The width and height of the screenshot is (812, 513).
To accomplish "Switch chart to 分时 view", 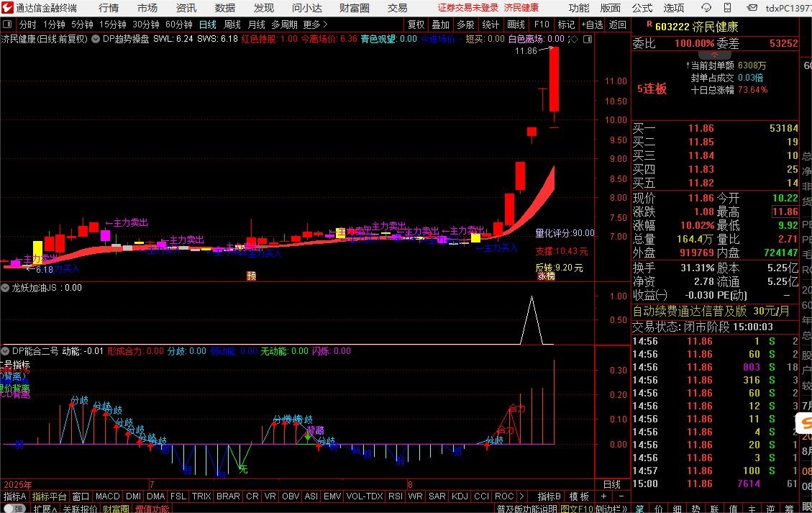I will click(27, 24).
